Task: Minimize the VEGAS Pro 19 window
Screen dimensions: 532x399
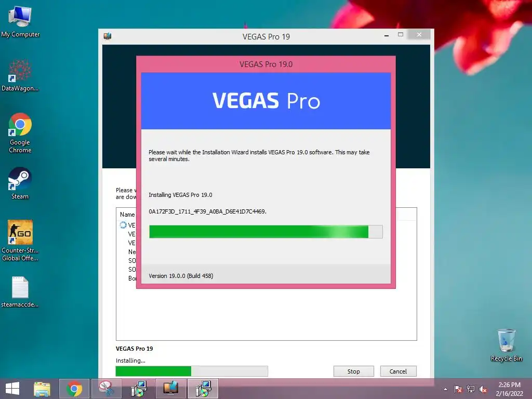Action: click(386, 35)
